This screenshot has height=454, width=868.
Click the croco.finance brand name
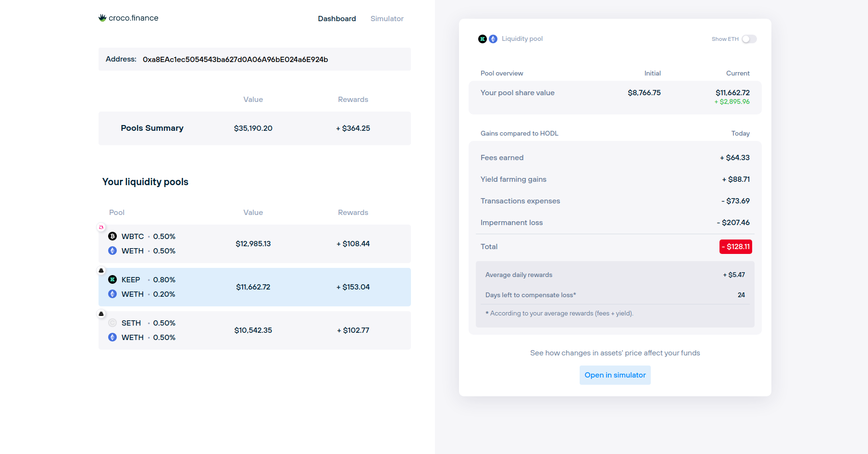pos(134,18)
